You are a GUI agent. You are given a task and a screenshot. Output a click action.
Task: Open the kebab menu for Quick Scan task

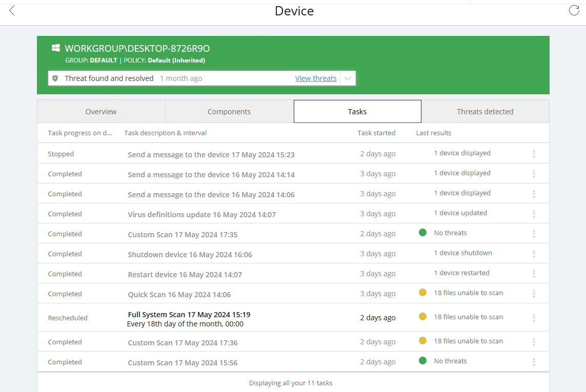tap(534, 293)
